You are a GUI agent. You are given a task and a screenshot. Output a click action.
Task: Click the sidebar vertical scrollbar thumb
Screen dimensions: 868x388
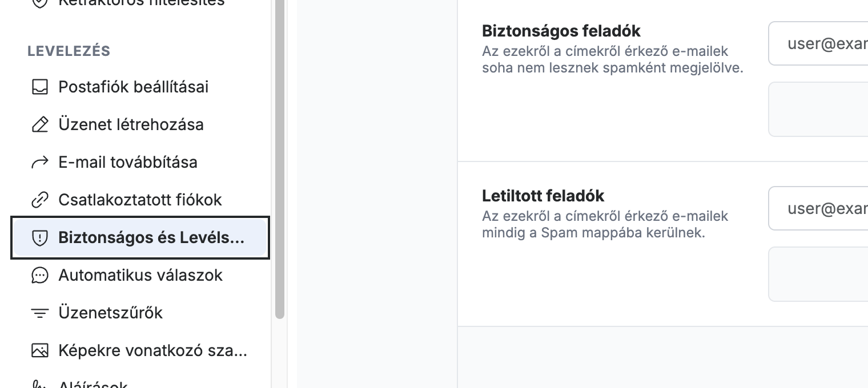pyautogui.click(x=279, y=159)
